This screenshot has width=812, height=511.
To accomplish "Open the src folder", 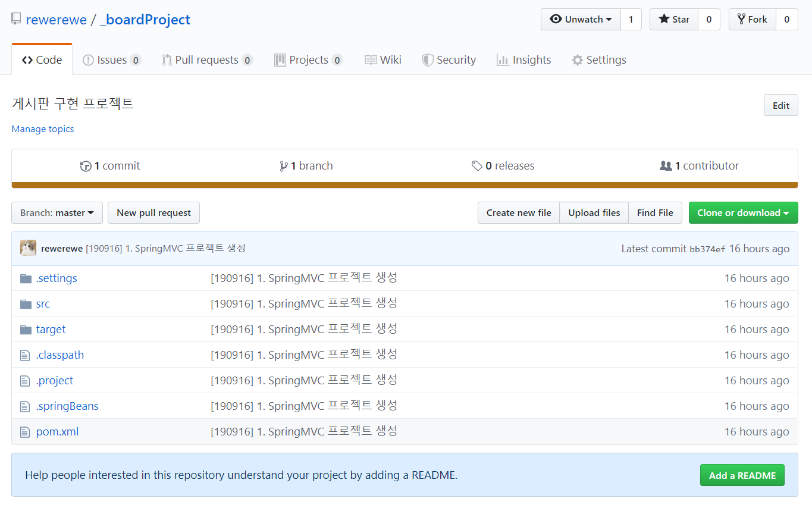I will click(43, 304).
